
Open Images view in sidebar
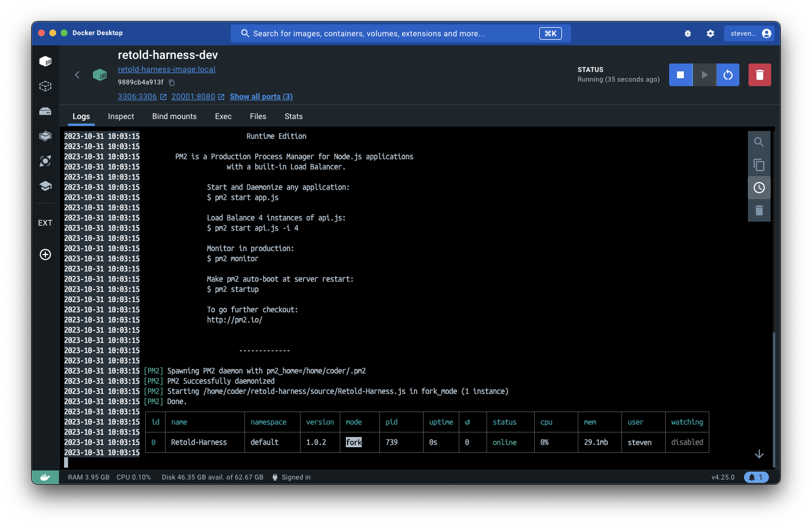pyautogui.click(x=45, y=86)
